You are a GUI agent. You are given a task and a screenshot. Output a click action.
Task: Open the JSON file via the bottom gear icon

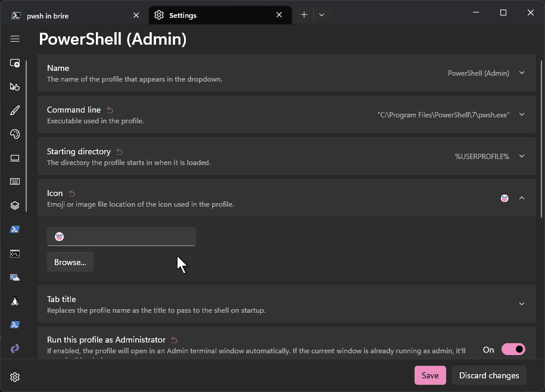15,377
